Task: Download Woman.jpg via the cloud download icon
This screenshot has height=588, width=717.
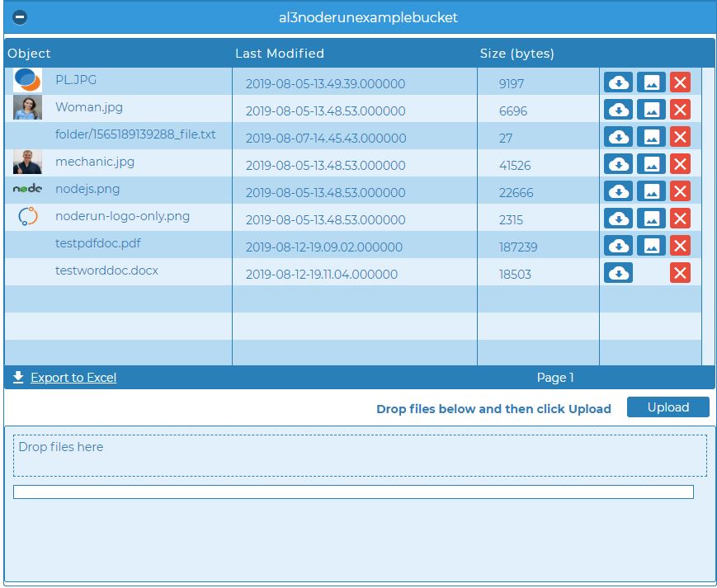Action: point(618,108)
